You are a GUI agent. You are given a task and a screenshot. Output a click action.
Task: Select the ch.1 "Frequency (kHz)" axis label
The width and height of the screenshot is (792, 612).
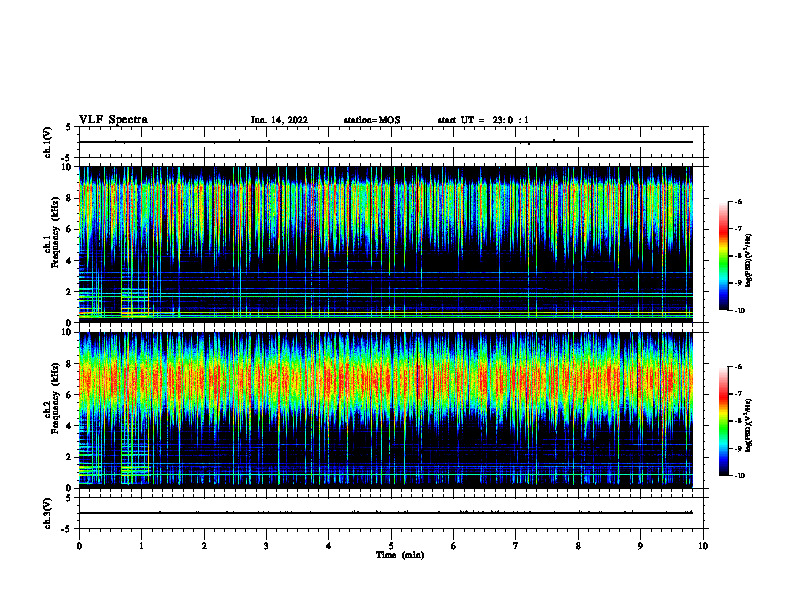(56, 232)
